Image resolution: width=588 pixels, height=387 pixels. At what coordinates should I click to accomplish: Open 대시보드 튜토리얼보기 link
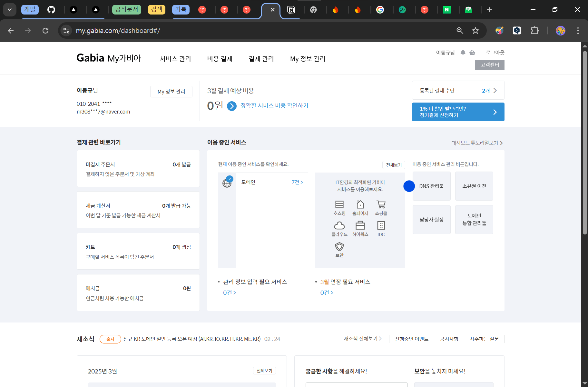[x=477, y=143]
